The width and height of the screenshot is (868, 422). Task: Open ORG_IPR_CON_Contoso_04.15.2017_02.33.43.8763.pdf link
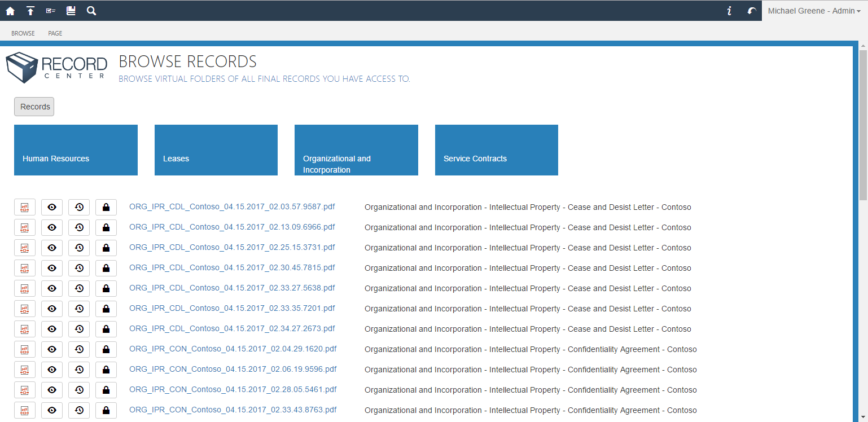(x=233, y=410)
